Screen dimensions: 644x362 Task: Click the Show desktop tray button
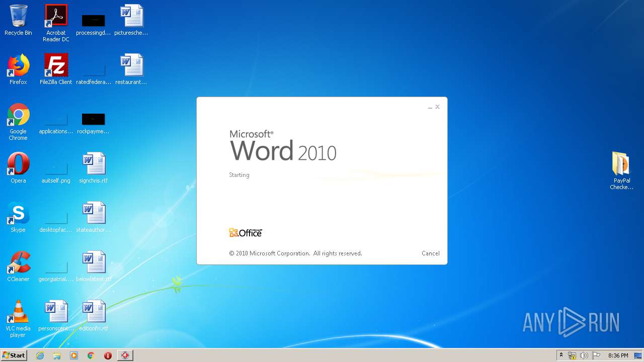(x=639, y=355)
